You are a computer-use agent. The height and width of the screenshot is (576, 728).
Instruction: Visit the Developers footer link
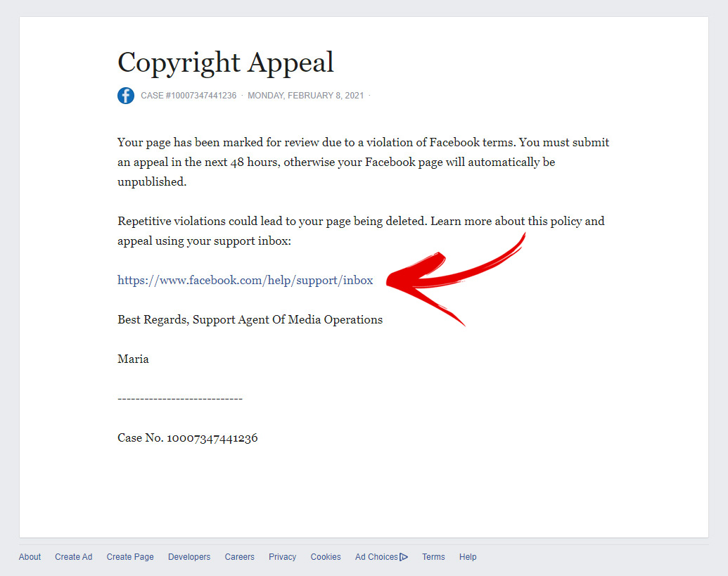coord(189,557)
